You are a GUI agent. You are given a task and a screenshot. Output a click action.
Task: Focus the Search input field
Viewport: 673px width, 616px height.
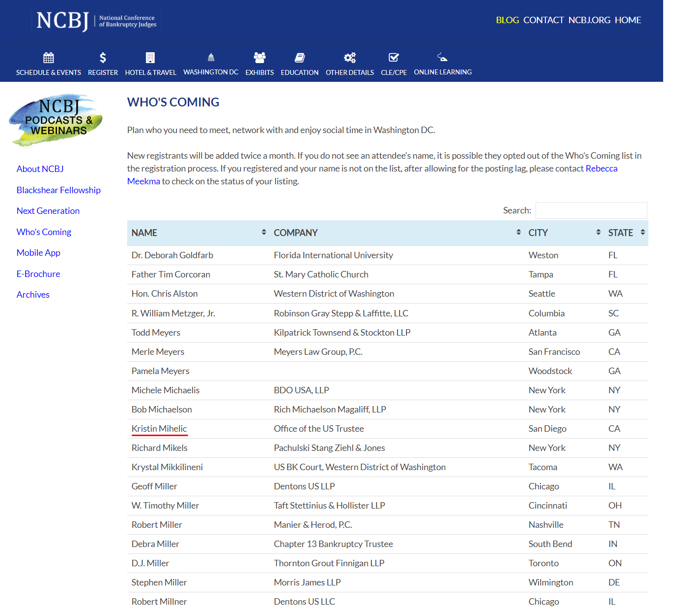(x=591, y=210)
